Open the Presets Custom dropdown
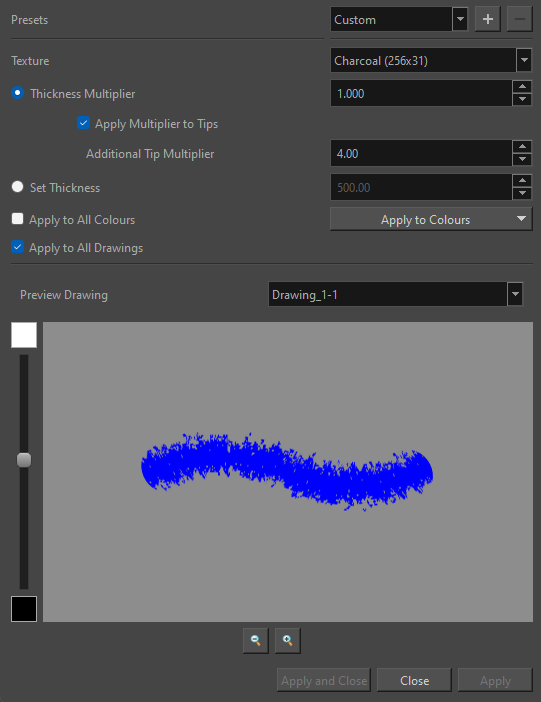This screenshot has width=541, height=702. pyautogui.click(x=460, y=19)
